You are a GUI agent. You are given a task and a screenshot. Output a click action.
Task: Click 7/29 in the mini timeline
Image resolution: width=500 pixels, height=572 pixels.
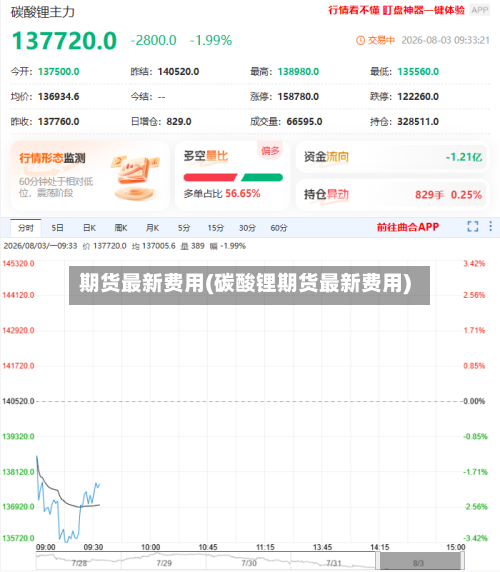(164, 563)
